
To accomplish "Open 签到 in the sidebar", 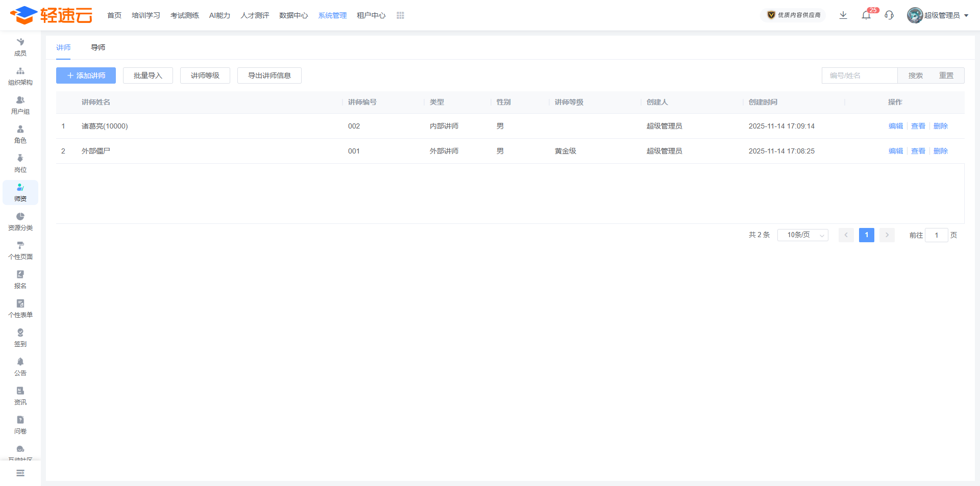I will tap(20, 338).
